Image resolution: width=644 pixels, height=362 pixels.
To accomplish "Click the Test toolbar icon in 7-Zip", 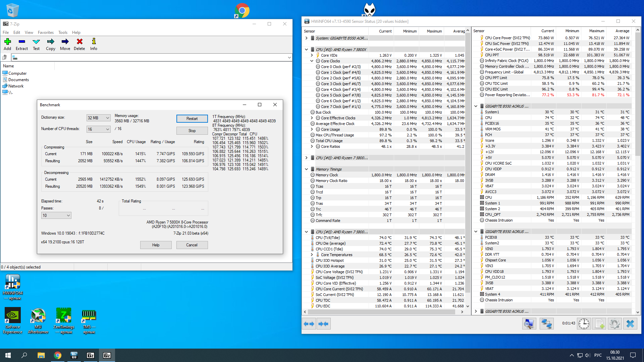I will [x=36, y=44].
